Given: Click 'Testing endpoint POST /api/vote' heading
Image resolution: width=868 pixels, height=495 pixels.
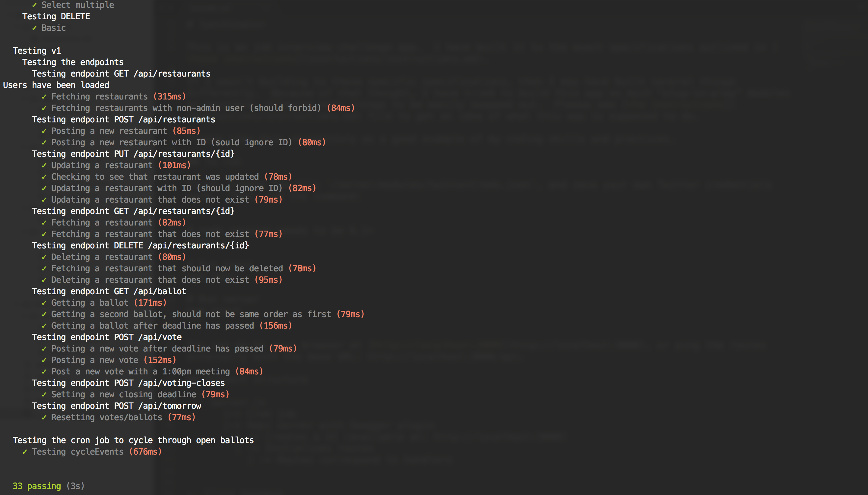Looking at the screenshot, I should coord(107,337).
